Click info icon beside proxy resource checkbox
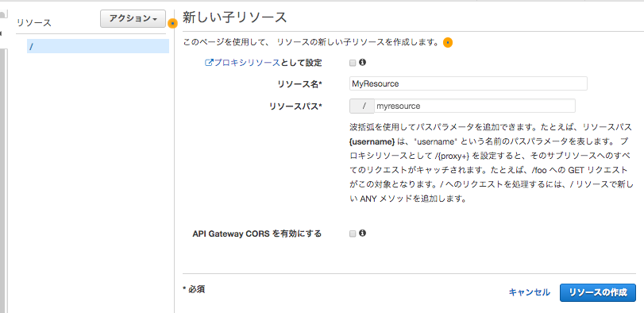 [362, 63]
